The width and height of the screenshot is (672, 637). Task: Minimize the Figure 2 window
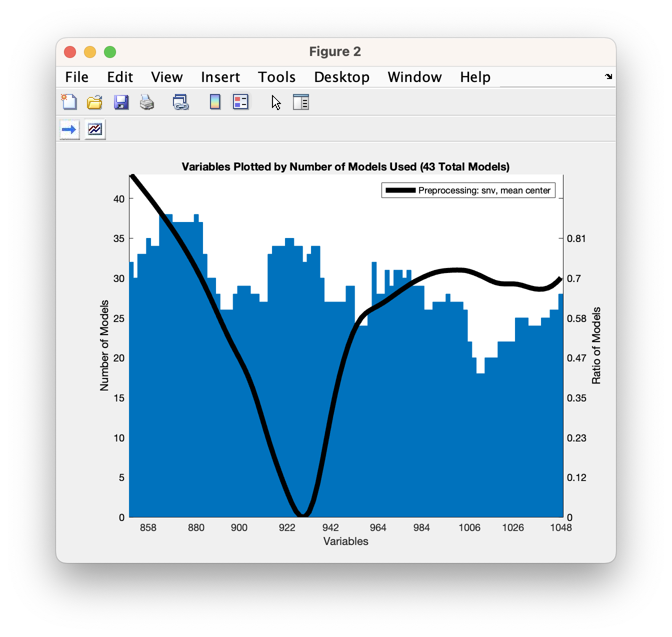(90, 52)
